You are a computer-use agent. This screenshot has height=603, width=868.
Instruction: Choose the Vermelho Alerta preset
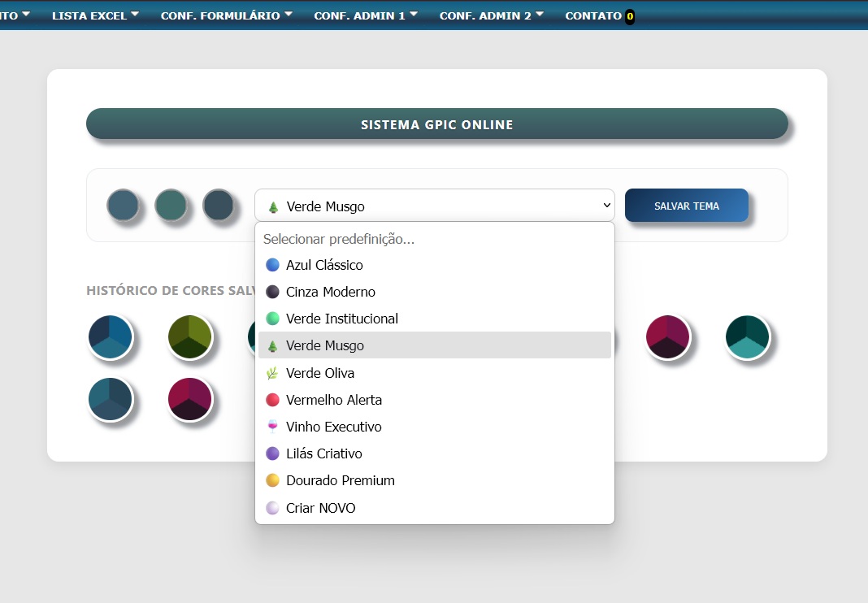333,400
